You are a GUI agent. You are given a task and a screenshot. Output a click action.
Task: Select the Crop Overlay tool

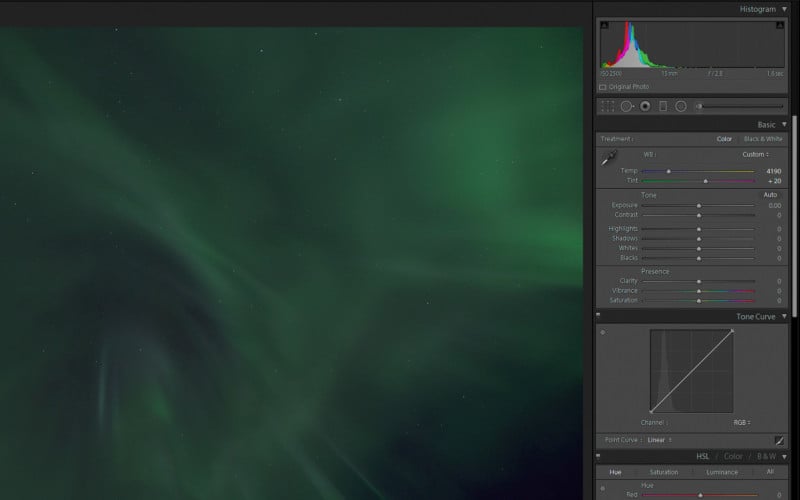click(x=607, y=106)
